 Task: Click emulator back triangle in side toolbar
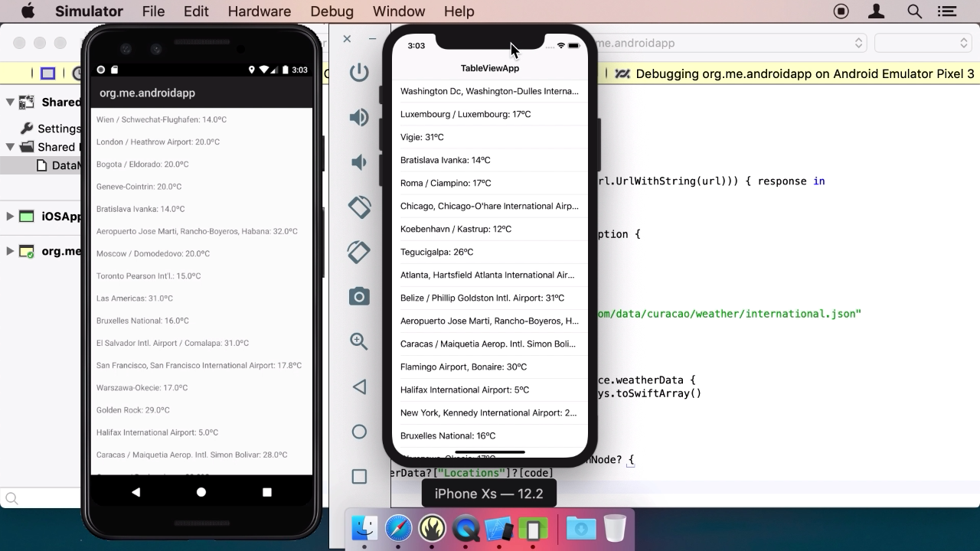point(359,386)
